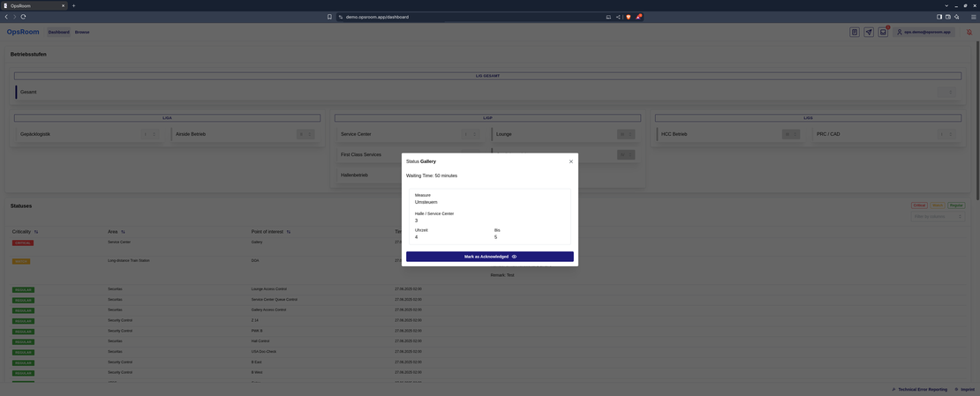Open the Brave Shields lion icon
The image size is (980, 396).
[629, 17]
